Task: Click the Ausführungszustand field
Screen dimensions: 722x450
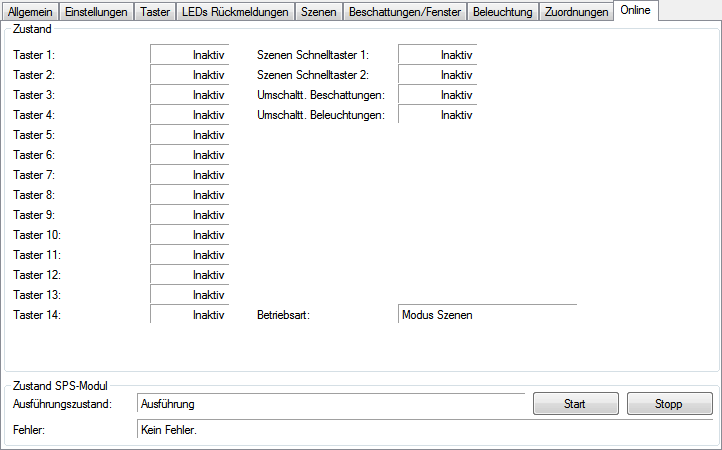Action: point(331,403)
